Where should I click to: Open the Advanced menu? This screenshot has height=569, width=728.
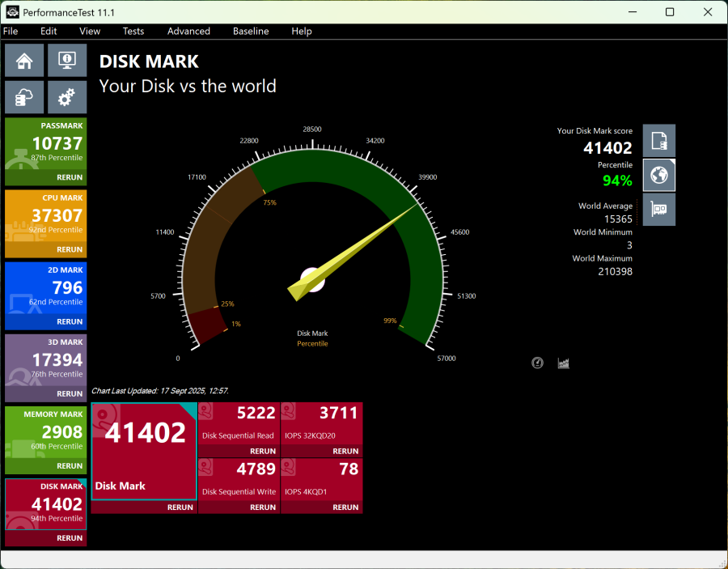click(188, 32)
